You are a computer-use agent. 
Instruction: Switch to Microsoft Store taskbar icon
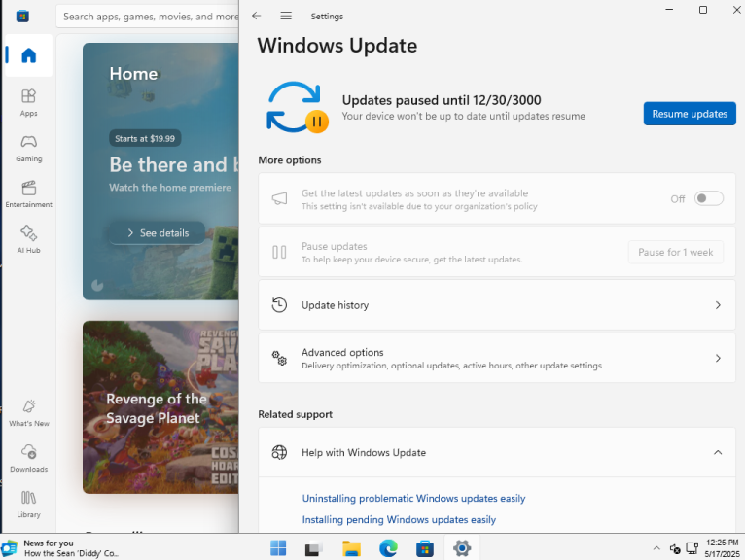pyautogui.click(x=425, y=548)
